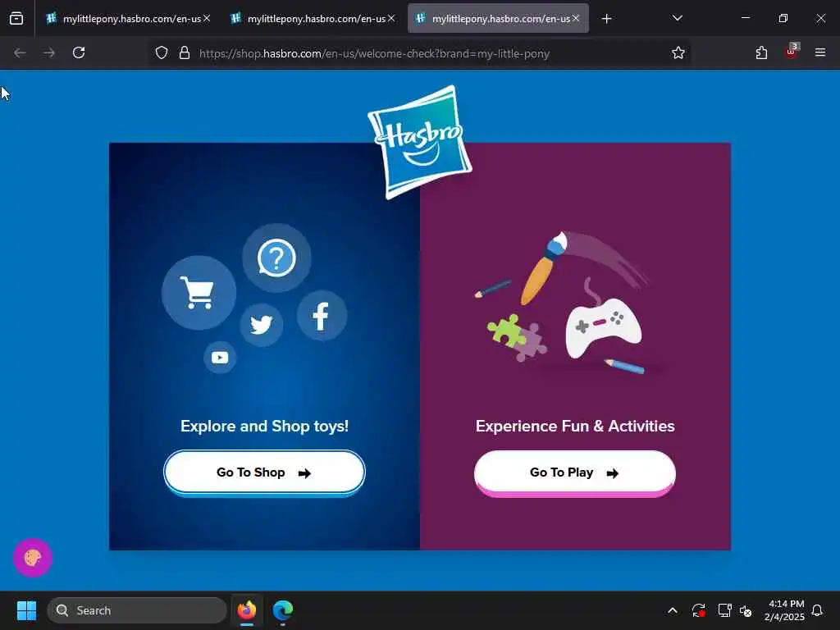Go forward to next page

coord(48,52)
